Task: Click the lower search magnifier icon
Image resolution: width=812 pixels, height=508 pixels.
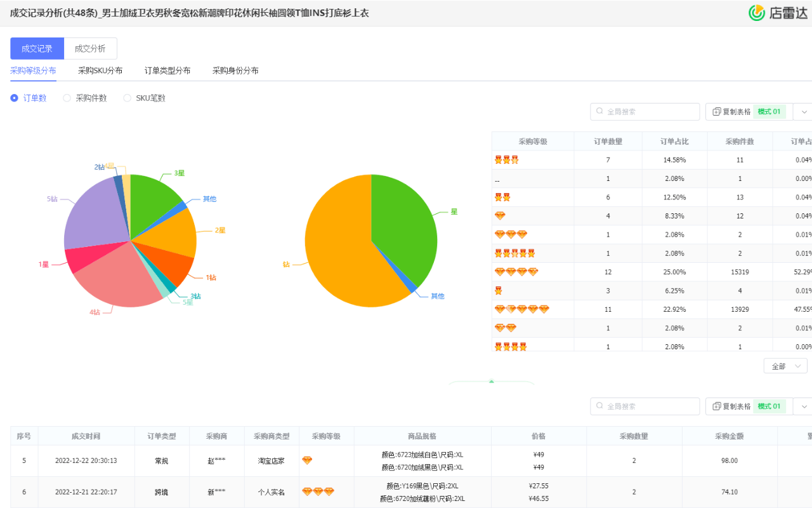Action: [x=599, y=406]
